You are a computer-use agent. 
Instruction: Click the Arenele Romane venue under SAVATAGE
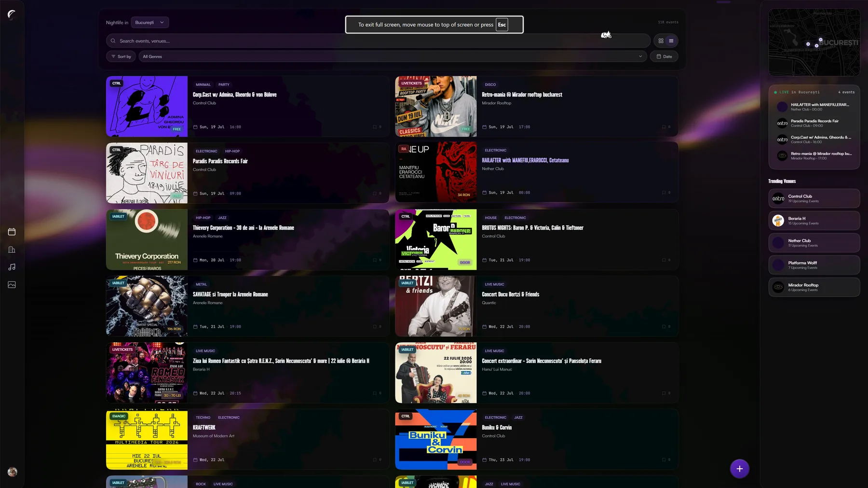click(207, 303)
